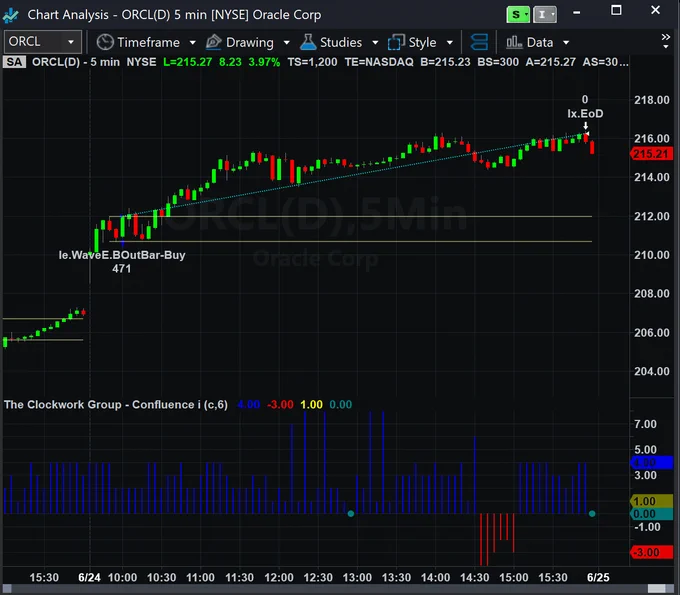The height and width of the screenshot is (595, 680).
Task: Expand the Drawing dropdown arrow
Action: pos(286,42)
